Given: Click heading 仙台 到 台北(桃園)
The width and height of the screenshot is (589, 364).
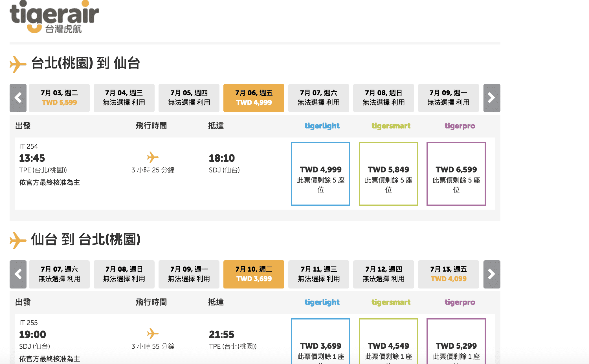Looking at the screenshot, I should pyautogui.click(x=85, y=239).
